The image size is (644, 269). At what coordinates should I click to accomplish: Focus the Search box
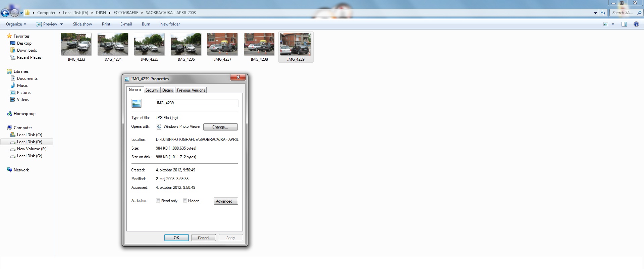click(623, 13)
